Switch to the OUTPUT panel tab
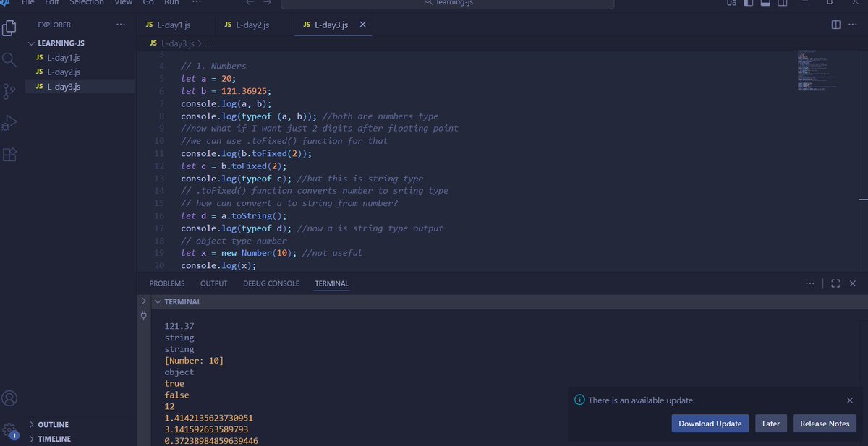The width and height of the screenshot is (868, 446). [x=213, y=283]
